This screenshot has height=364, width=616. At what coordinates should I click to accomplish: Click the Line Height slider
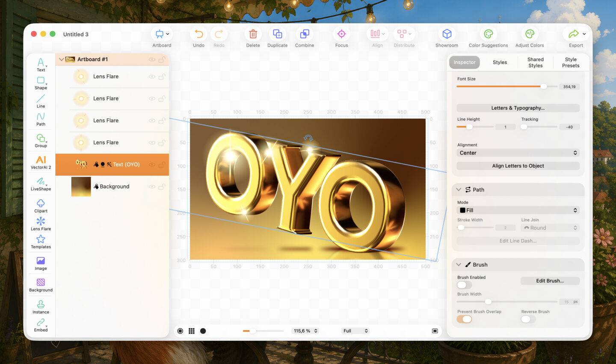(x=475, y=127)
